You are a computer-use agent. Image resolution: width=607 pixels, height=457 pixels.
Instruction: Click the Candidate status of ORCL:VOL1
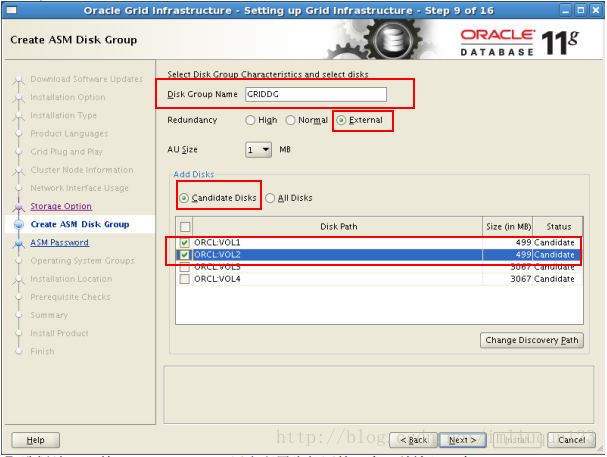tap(554, 243)
